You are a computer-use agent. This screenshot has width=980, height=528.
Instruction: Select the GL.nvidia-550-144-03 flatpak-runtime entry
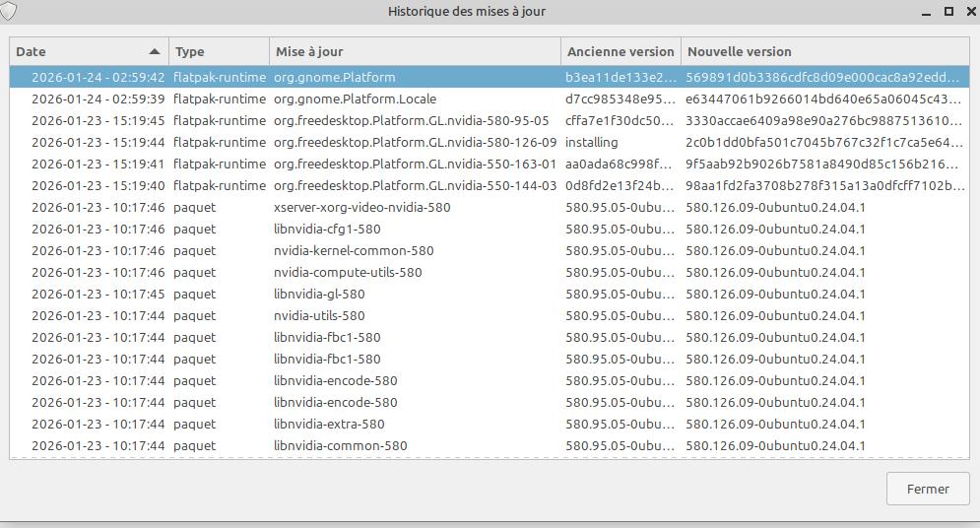(x=415, y=185)
